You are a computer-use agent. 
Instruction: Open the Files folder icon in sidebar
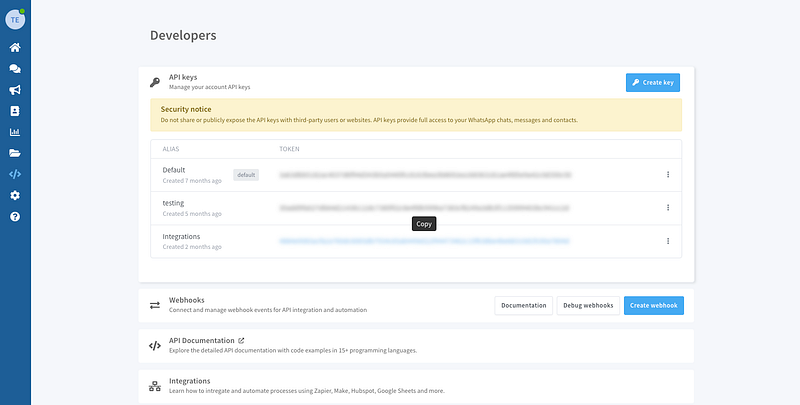(15, 153)
